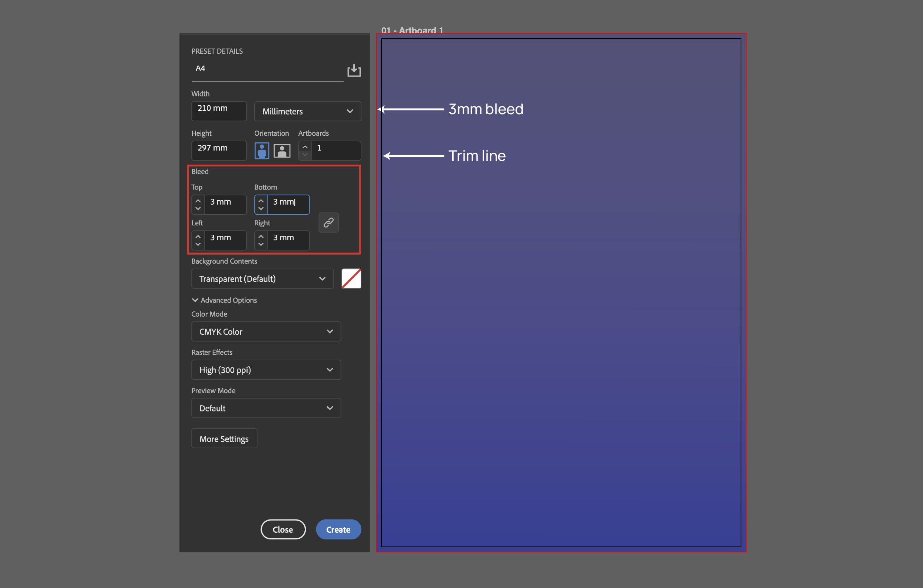Switch to landscape orientation
923x588 pixels.
tap(282, 151)
